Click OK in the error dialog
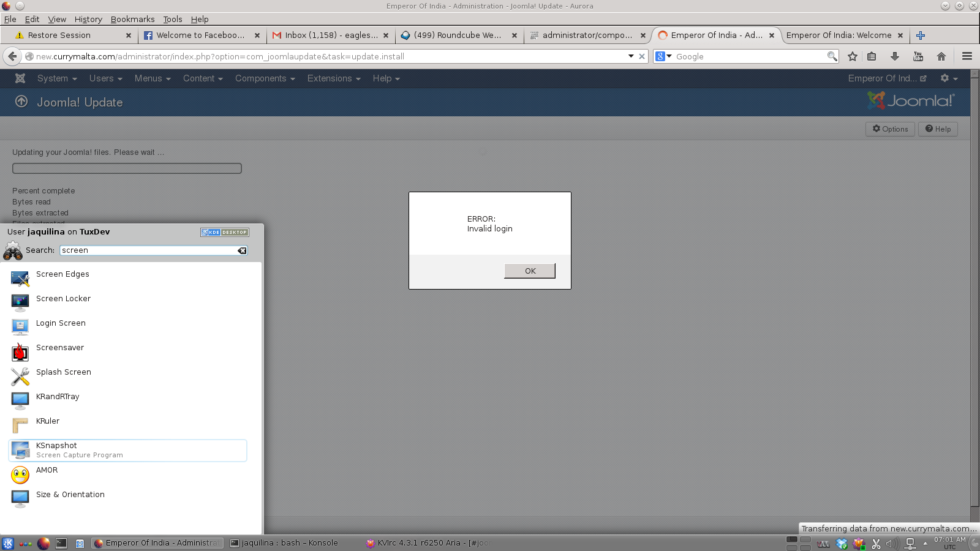The height and width of the screenshot is (551, 980). [530, 271]
